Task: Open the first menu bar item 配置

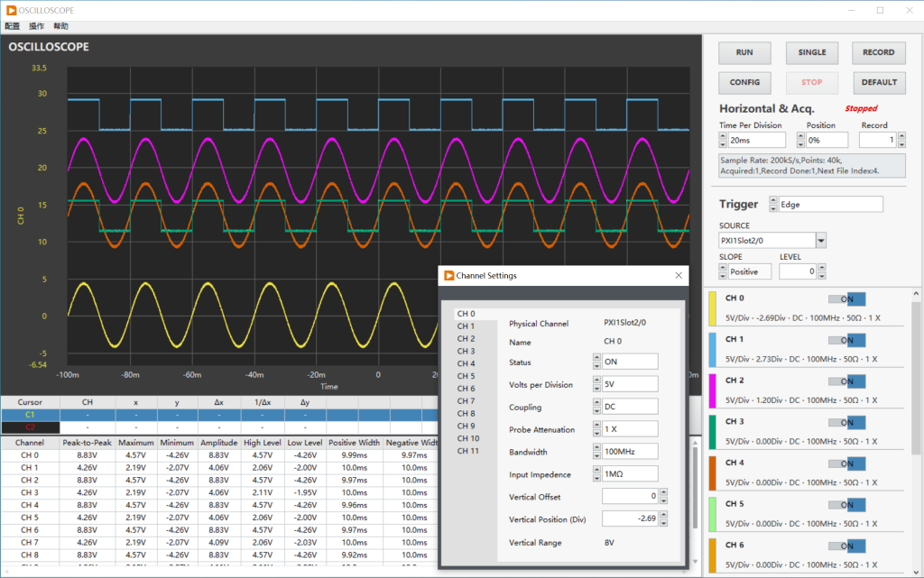Action: pyautogui.click(x=13, y=26)
